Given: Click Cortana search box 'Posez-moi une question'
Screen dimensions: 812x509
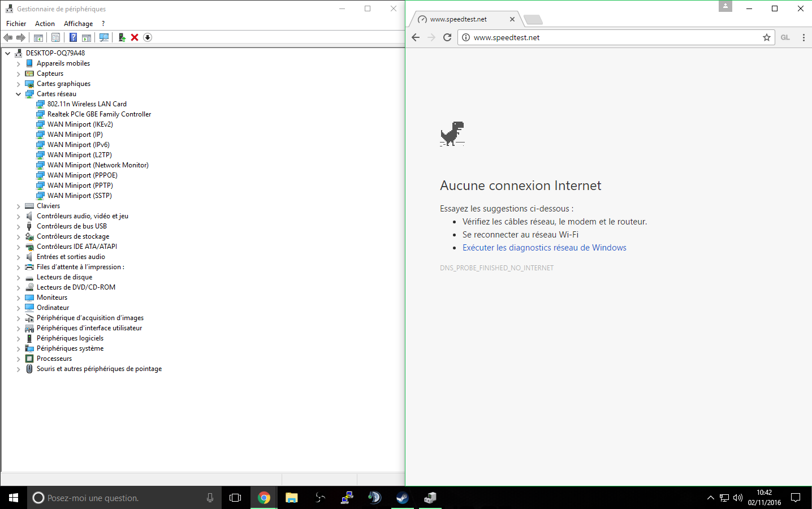Looking at the screenshot, I should pyautogui.click(x=124, y=498).
